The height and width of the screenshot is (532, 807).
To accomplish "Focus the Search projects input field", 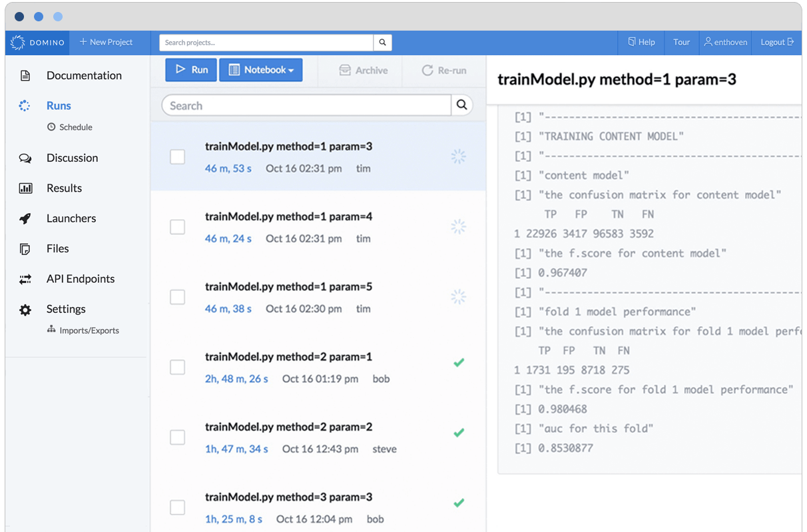I will 266,43.
